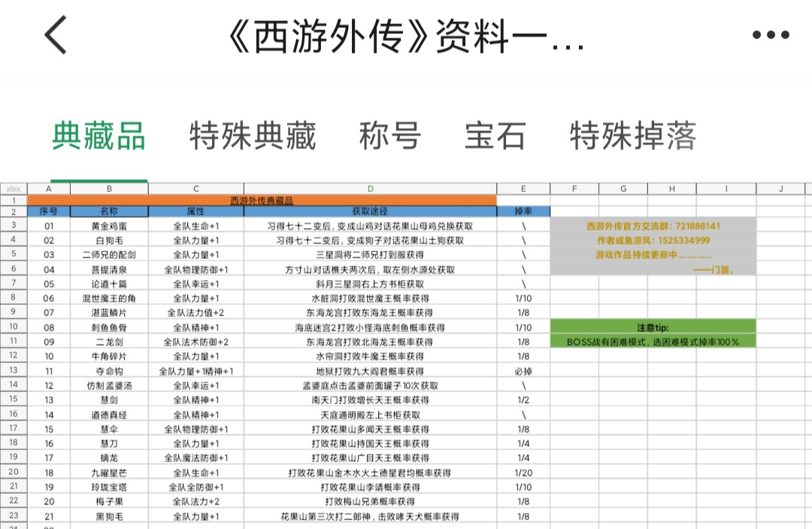Click the BOSS战有困难模式 note cell
Viewport: 812px width, 529px height.
click(653, 342)
